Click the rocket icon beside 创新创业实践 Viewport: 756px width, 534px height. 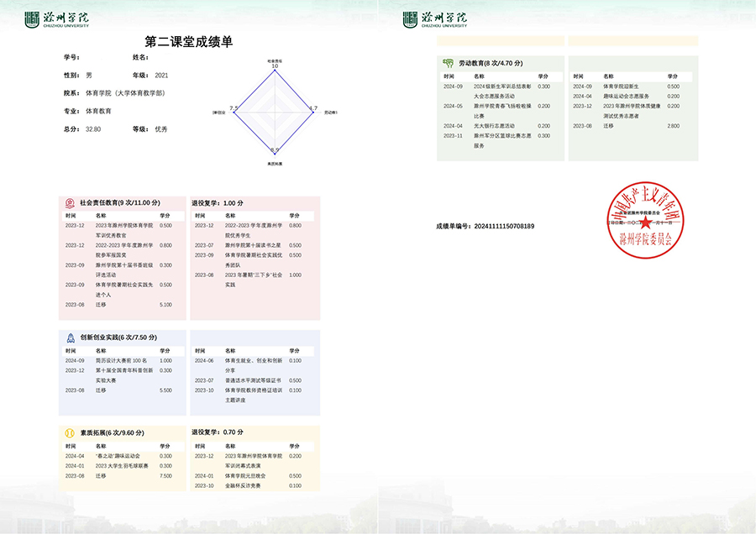tap(71, 338)
